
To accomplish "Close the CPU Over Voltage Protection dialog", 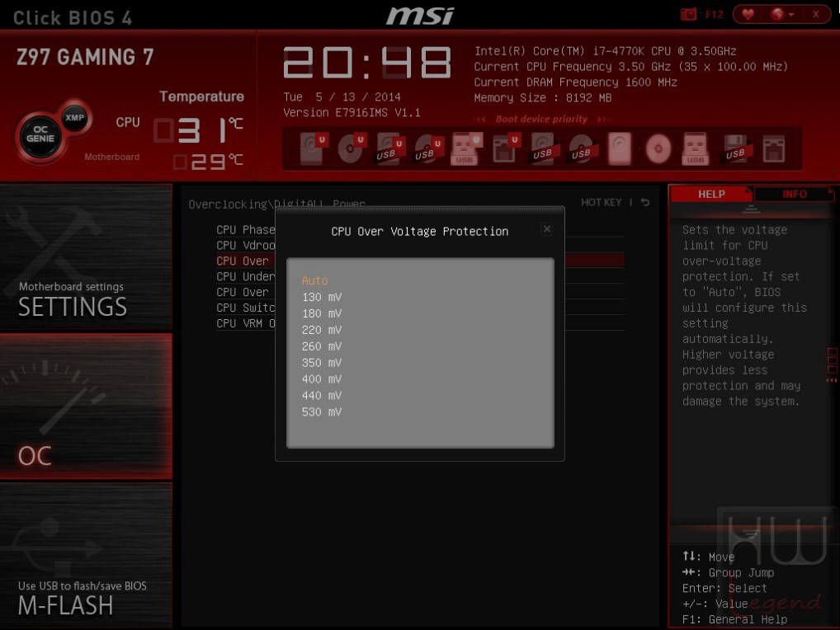I will tap(546, 229).
